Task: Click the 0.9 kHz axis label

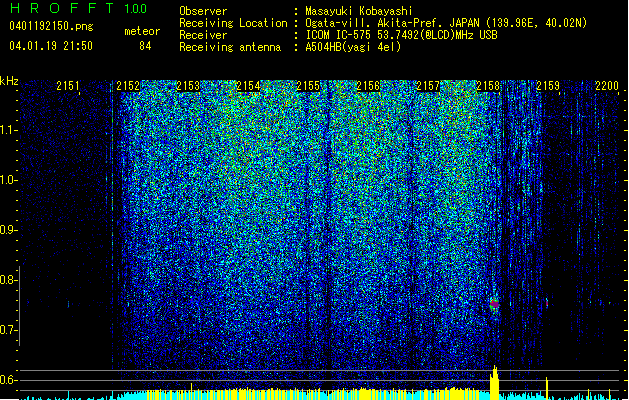Action: (x=8, y=230)
